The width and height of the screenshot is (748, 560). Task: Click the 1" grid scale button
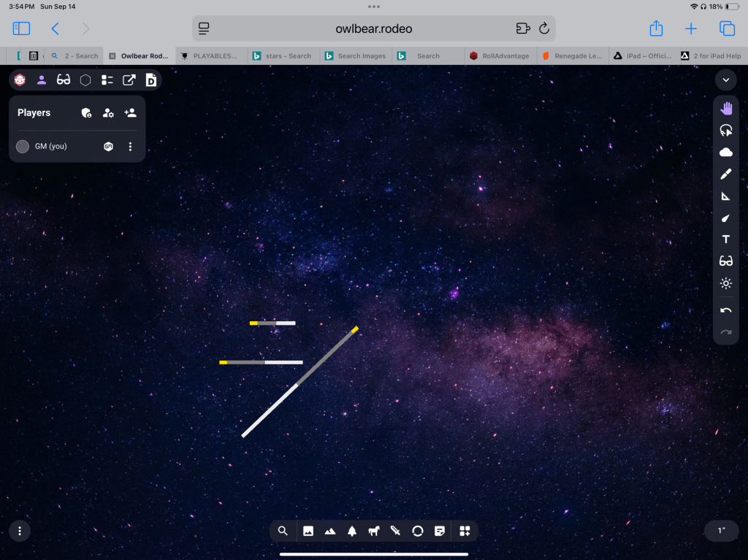coord(722,531)
